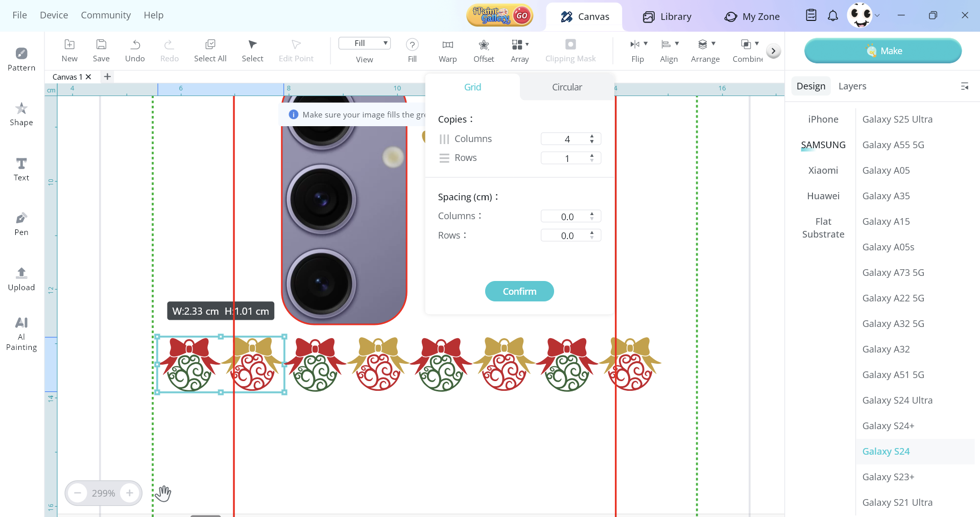Expand the Flip options dropdown

tap(646, 44)
